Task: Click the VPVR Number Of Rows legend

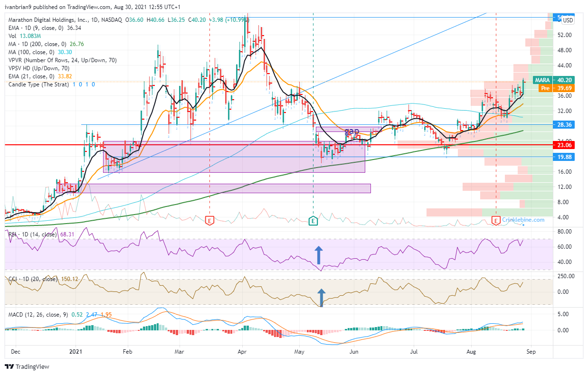Action: pyautogui.click(x=62, y=60)
